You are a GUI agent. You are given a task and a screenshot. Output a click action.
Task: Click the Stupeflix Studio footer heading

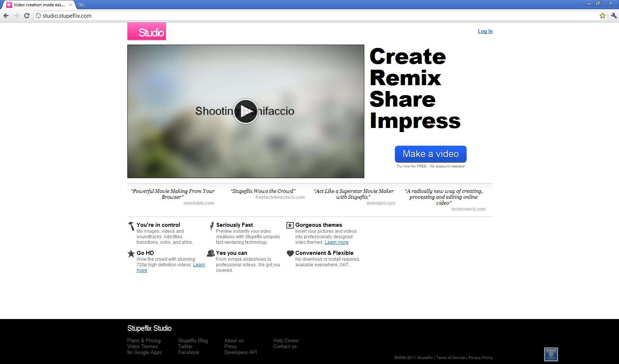coord(149,328)
